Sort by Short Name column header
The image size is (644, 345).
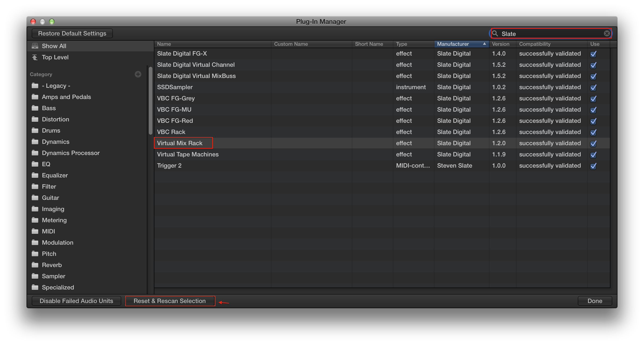tap(373, 44)
